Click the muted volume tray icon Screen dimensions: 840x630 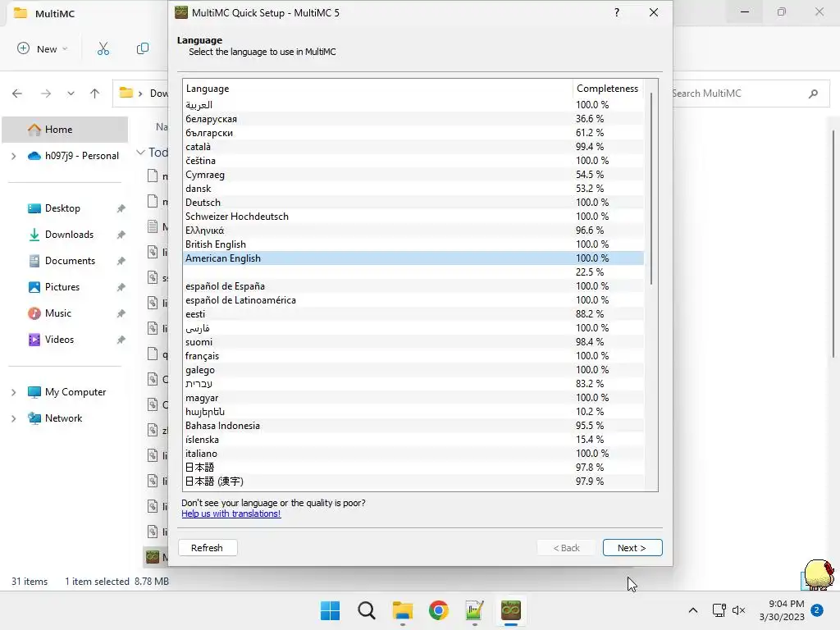pos(739,610)
